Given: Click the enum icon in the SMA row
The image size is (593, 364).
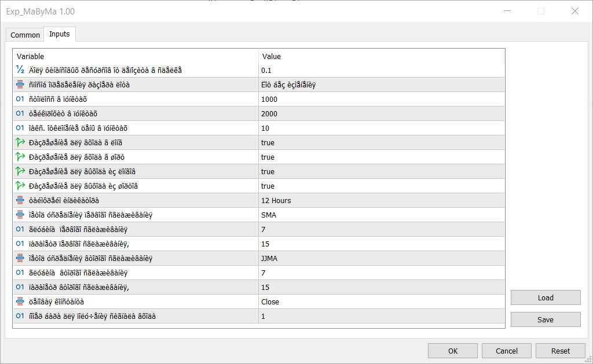Looking at the screenshot, I should [20, 215].
